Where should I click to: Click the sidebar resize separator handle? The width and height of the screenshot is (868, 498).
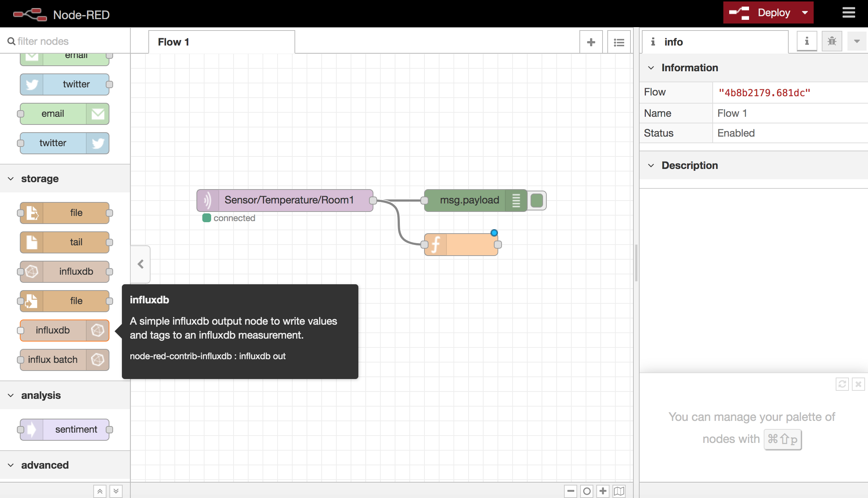point(636,263)
